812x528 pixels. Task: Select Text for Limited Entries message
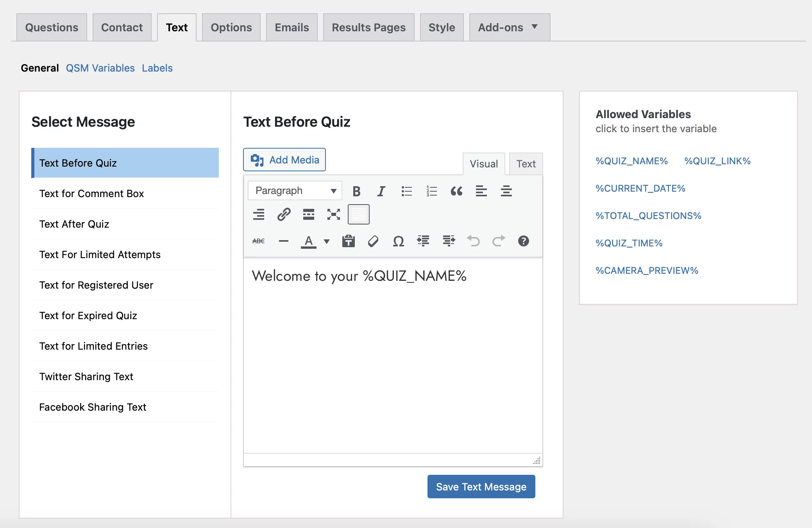click(x=125, y=346)
